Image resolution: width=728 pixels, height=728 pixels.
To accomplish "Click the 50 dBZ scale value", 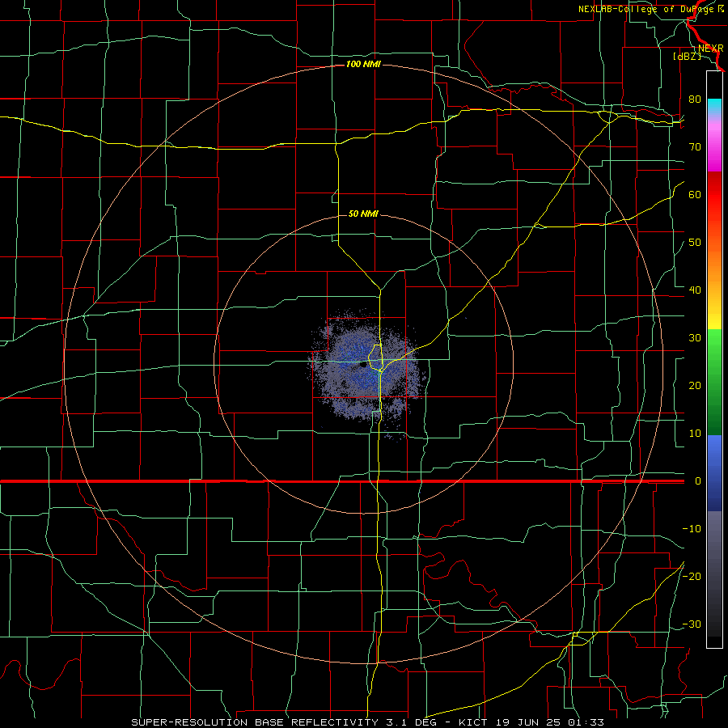I will [695, 243].
